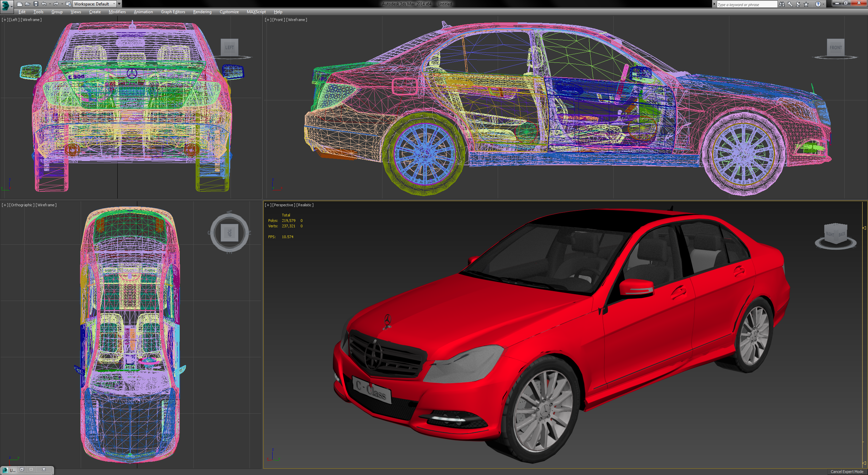Click the Redo arrow icon
This screenshot has height=475, width=868.
(x=56, y=4)
